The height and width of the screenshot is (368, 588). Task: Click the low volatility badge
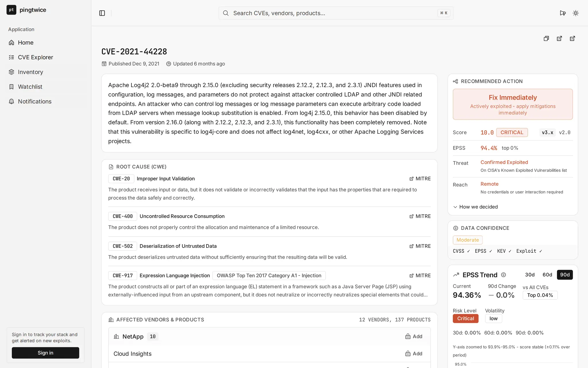click(494, 319)
